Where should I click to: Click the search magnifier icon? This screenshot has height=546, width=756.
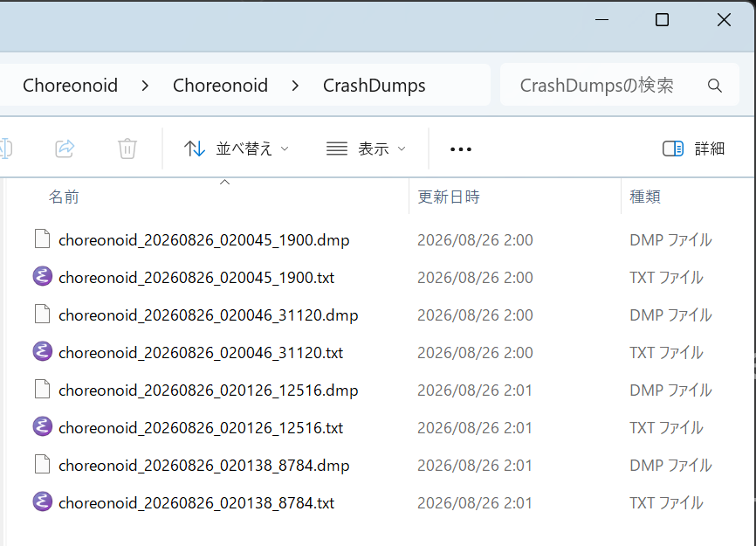click(715, 86)
